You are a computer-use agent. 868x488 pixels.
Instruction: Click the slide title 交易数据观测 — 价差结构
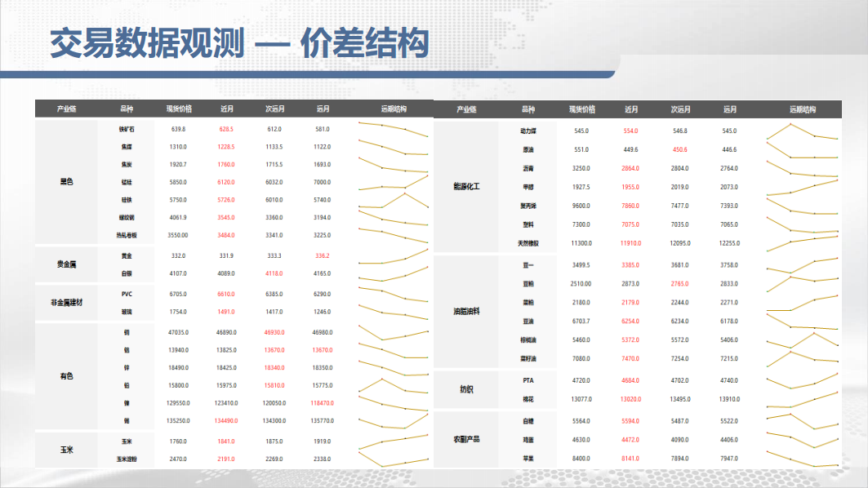239,42
